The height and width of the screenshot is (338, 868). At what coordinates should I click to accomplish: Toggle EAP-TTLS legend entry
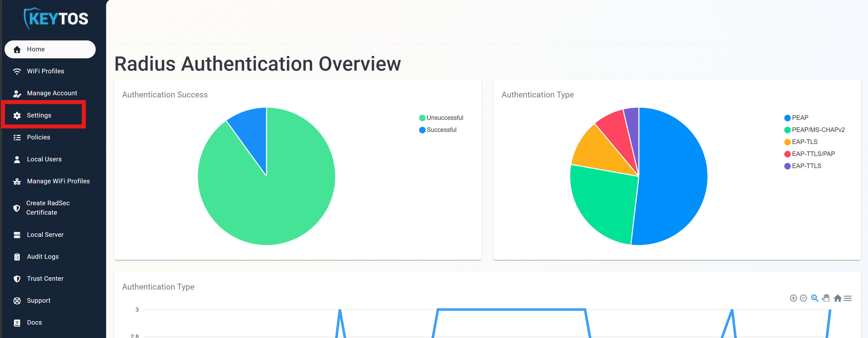click(803, 166)
